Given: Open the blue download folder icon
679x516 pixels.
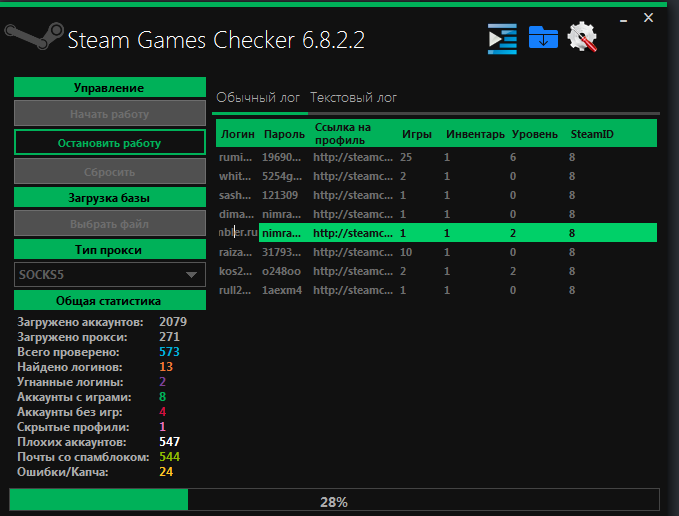Looking at the screenshot, I should (x=543, y=37).
